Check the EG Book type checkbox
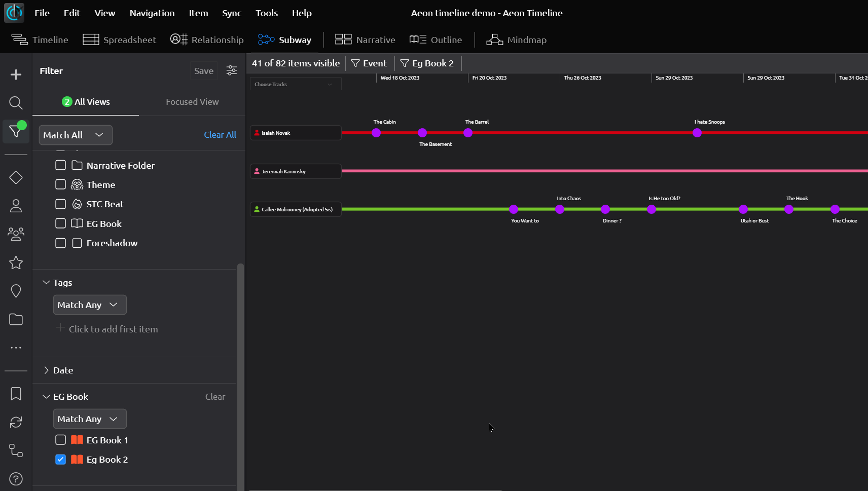The image size is (868, 491). click(60, 223)
